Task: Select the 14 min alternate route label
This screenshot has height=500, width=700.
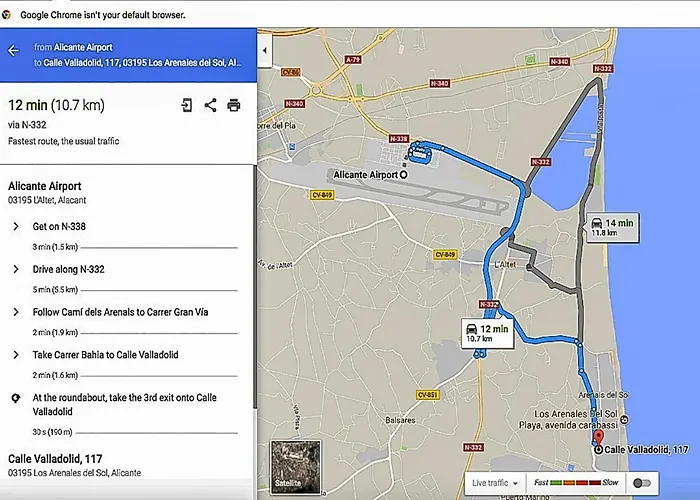Action: [612, 227]
